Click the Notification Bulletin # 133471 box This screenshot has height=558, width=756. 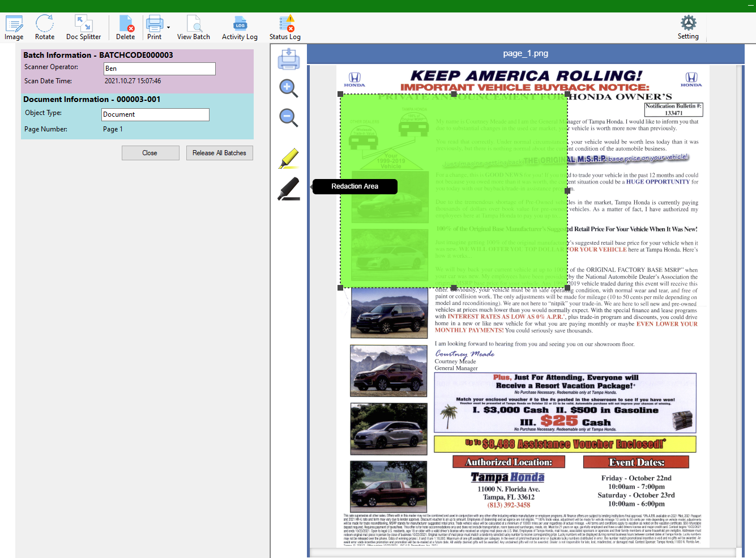(673, 109)
